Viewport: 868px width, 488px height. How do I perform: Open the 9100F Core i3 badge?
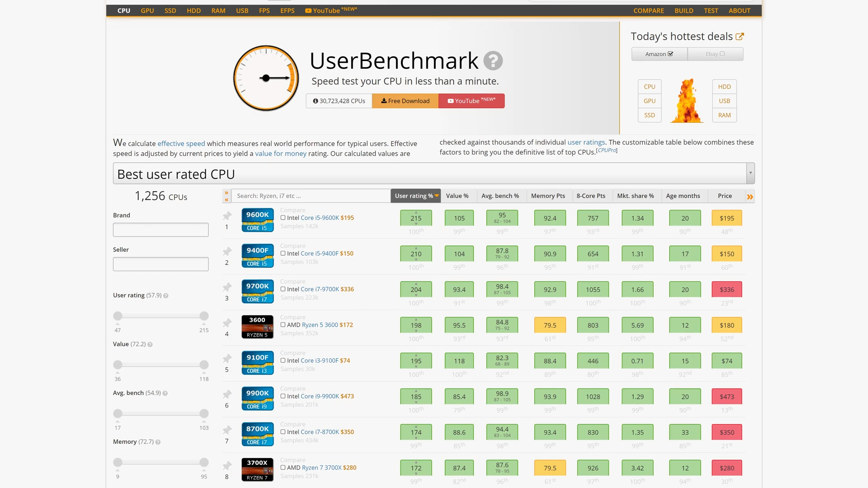(257, 363)
